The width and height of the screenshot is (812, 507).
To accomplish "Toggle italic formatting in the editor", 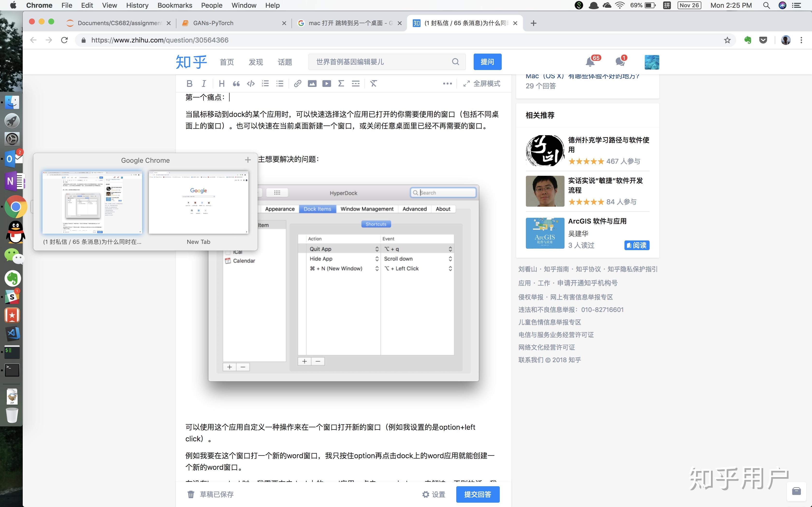I will (x=204, y=84).
